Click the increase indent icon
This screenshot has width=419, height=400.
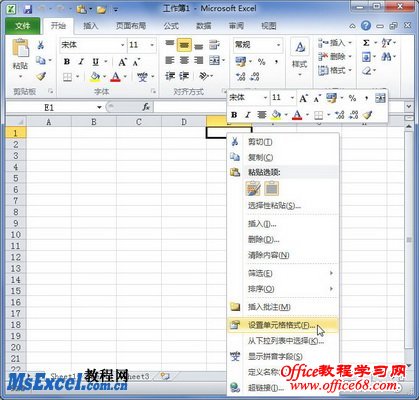184,76
